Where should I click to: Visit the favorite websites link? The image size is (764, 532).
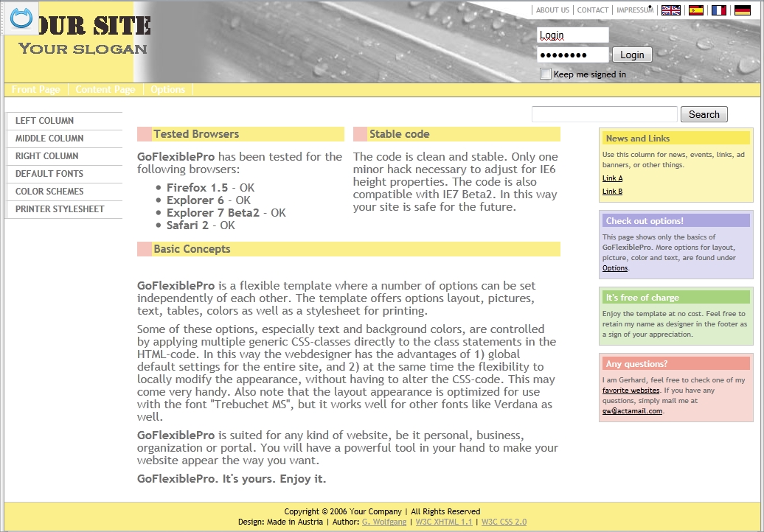tap(631, 391)
